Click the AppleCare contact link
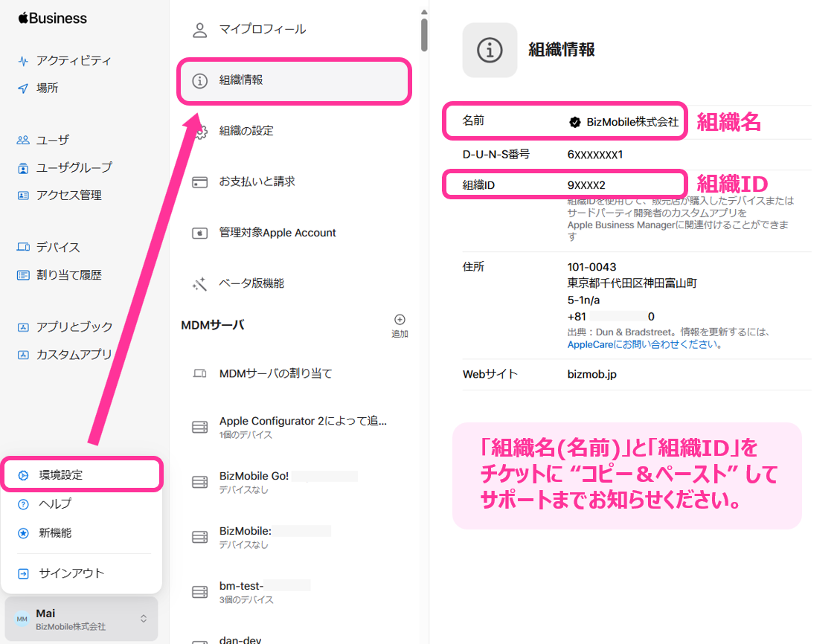837x644 pixels. (x=590, y=344)
